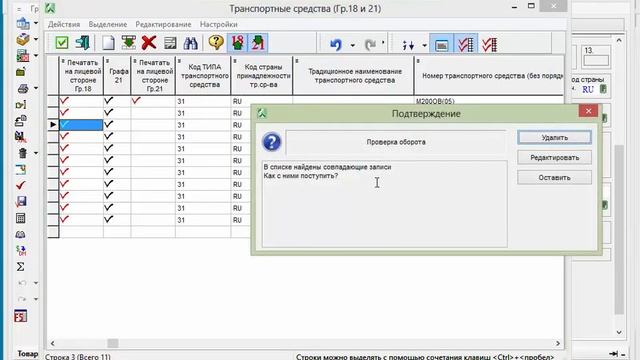This screenshot has height=360, width=640.
Task: Switch to the Товар tab at bottom
Action: 28,354
